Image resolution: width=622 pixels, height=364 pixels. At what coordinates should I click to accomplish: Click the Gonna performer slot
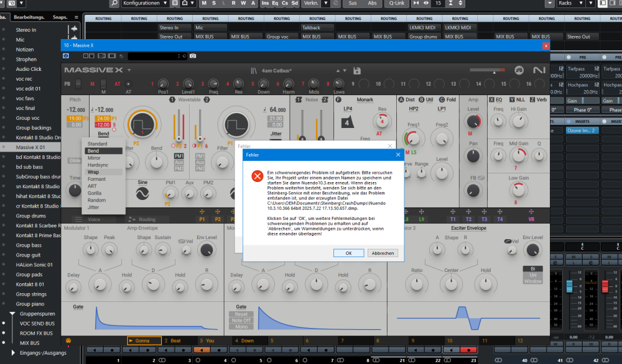(144, 340)
